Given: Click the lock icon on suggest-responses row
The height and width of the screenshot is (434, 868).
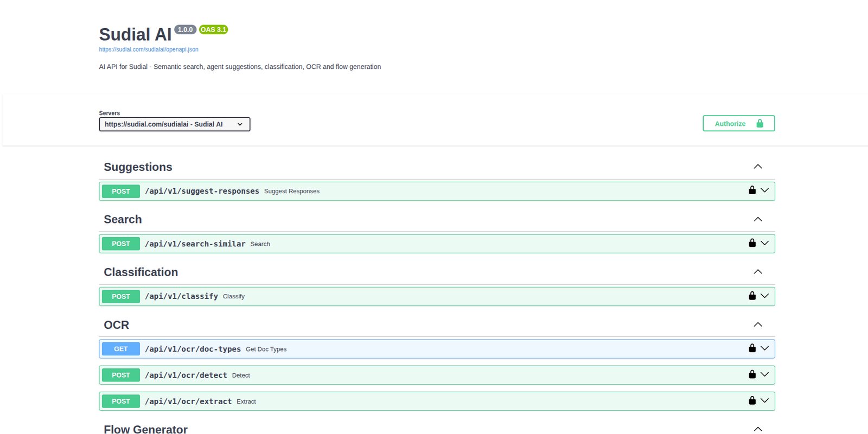Looking at the screenshot, I should 752,190.
